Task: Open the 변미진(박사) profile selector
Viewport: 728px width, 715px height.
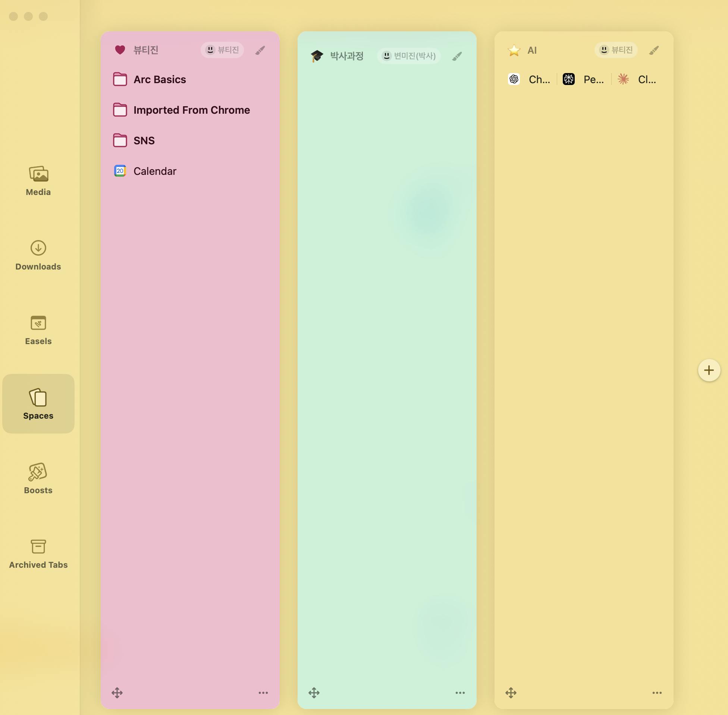Action: click(409, 56)
